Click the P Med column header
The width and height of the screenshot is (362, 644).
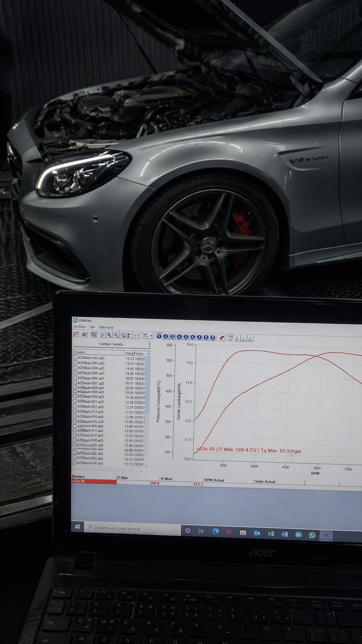(x=182, y=479)
